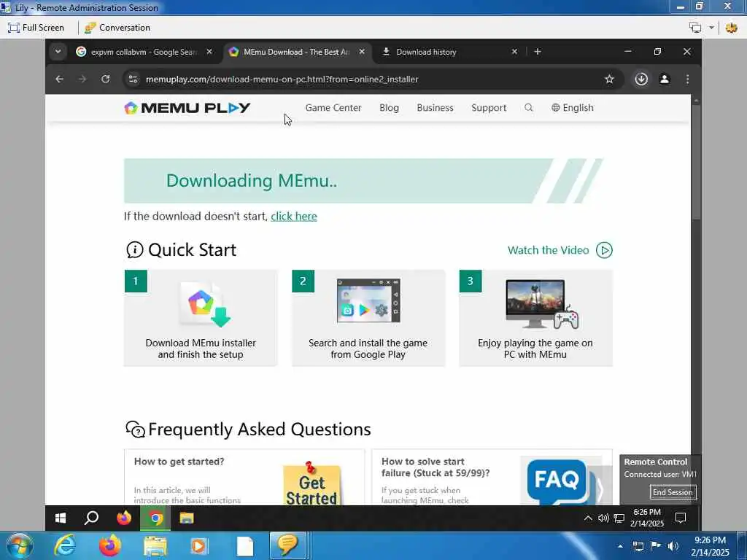Play the Quick Start video icon

[604, 250]
